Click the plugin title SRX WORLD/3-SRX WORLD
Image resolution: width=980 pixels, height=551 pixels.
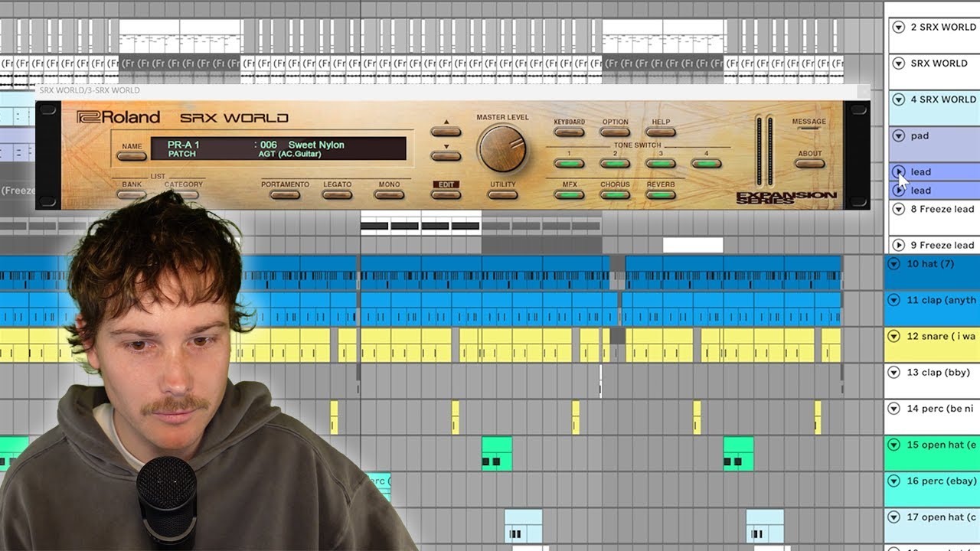90,90
